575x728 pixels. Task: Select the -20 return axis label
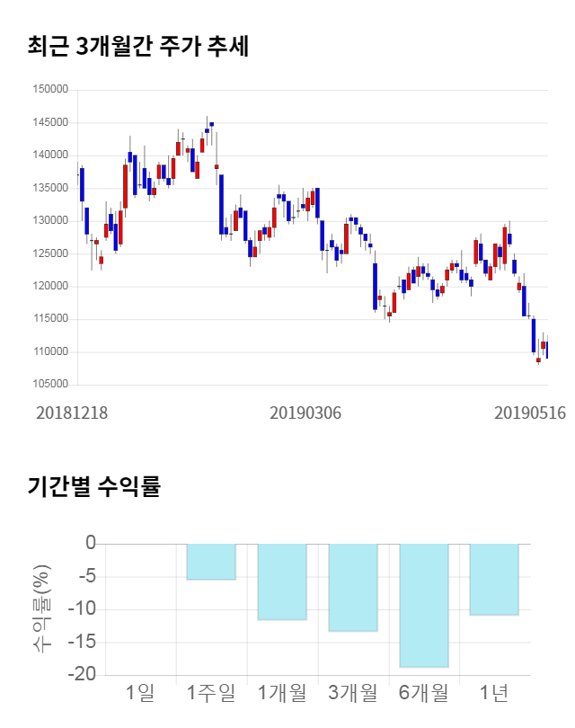[x=84, y=674]
